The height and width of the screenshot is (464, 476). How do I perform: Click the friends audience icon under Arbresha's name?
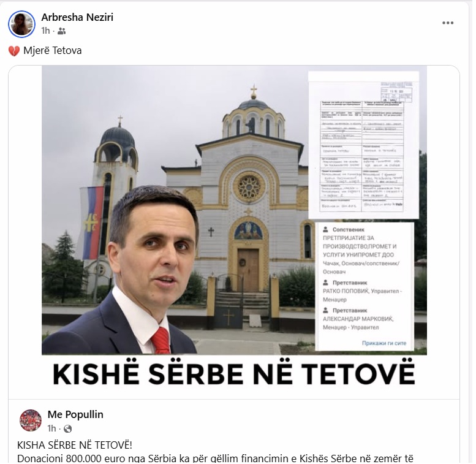pyautogui.click(x=62, y=31)
